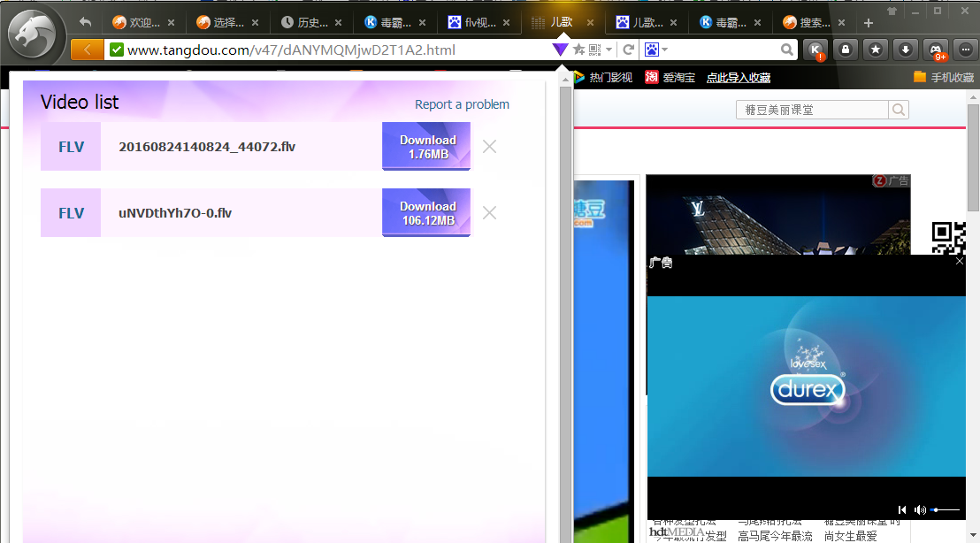Viewport: 980px width, 543px height.
Task: Click the green secure site checkmark badge
Action: tap(116, 50)
